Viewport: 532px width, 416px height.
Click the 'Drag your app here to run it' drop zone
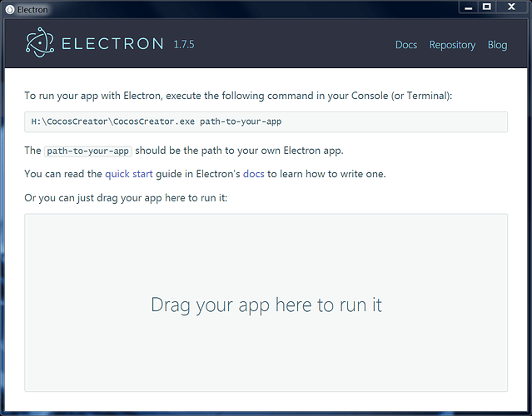pyautogui.click(x=266, y=303)
